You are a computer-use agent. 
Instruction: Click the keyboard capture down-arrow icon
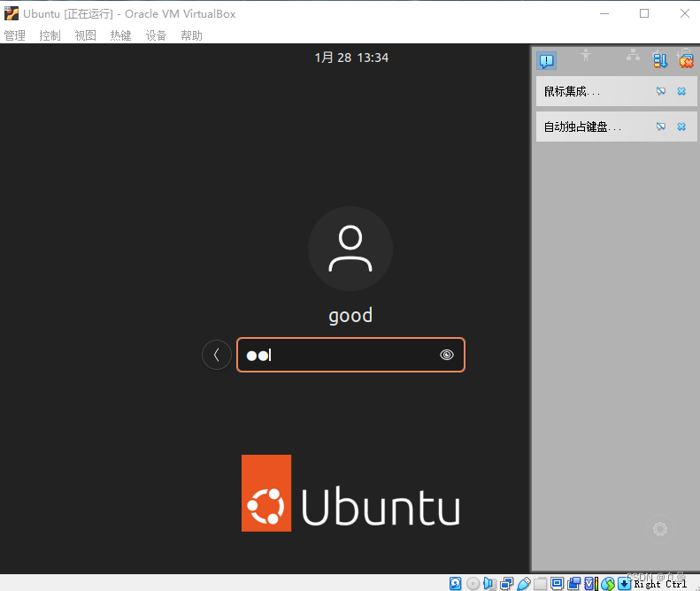(625, 583)
